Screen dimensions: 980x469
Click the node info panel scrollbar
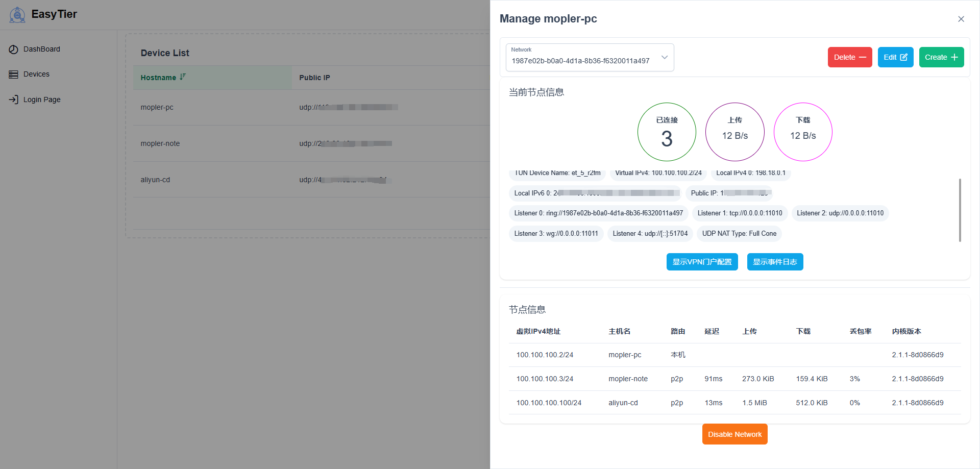tap(960, 209)
